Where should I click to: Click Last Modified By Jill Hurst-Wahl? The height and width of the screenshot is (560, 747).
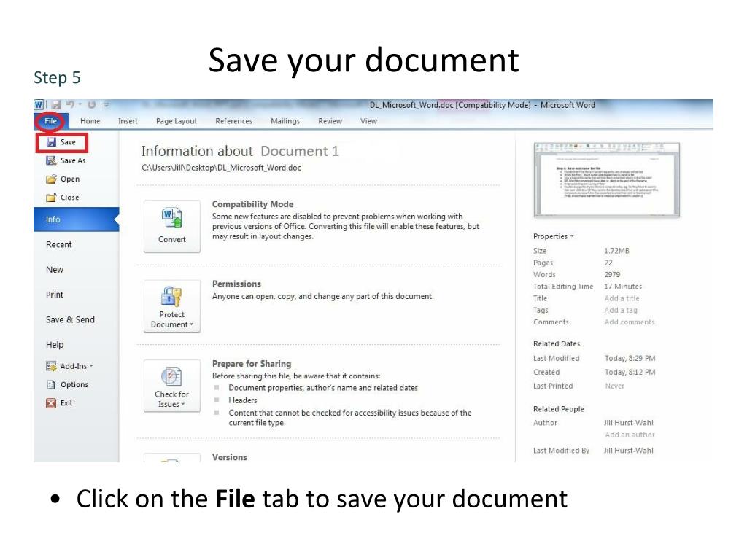coord(629,451)
